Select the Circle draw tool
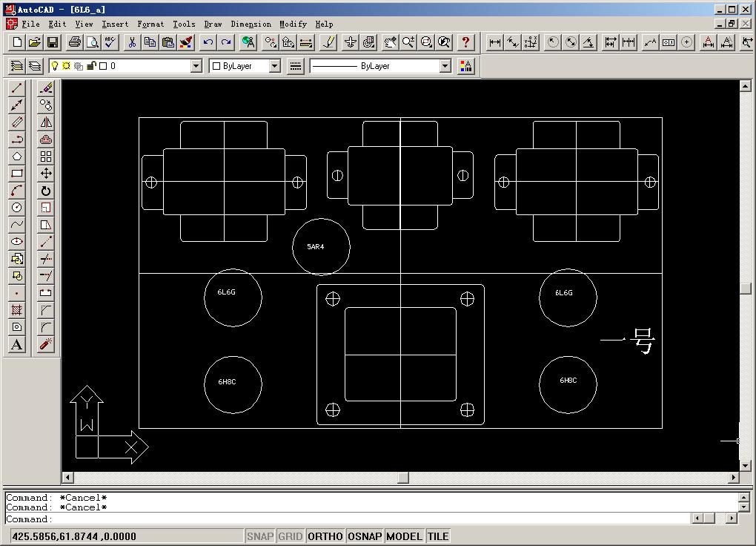Image resolution: width=756 pixels, height=546 pixels. pyautogui.click(x=17, y=208)
